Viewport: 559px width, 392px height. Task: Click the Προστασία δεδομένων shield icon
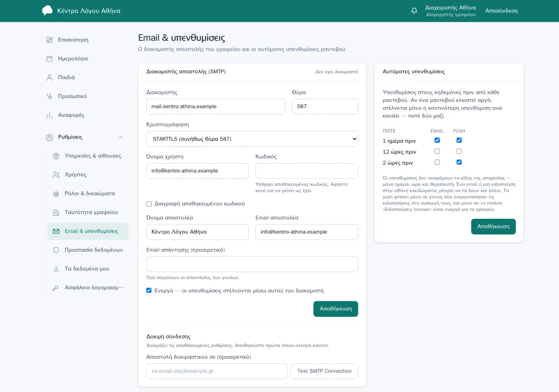tap(56, 250)
